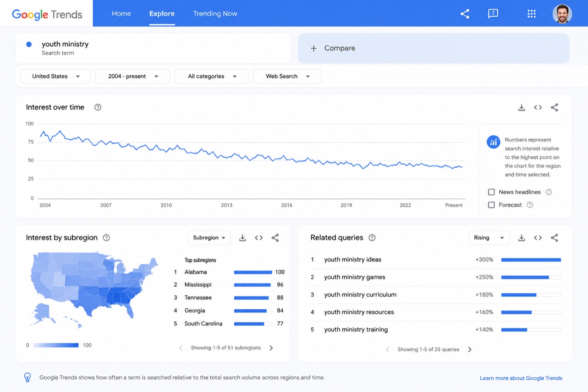Click help icon beside Interest by subregion
Screen dimensions: 588x392
click(107, 238)
